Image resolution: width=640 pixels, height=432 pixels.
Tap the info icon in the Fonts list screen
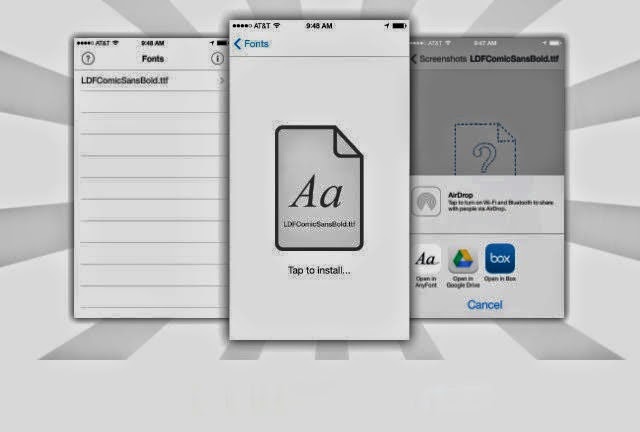click(x=217, y=59)
